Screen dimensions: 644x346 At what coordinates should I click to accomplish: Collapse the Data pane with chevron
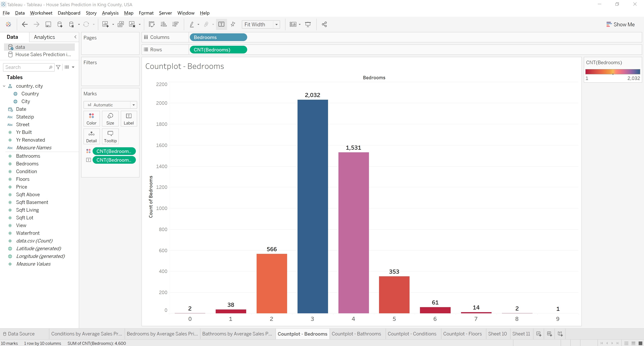75,37
